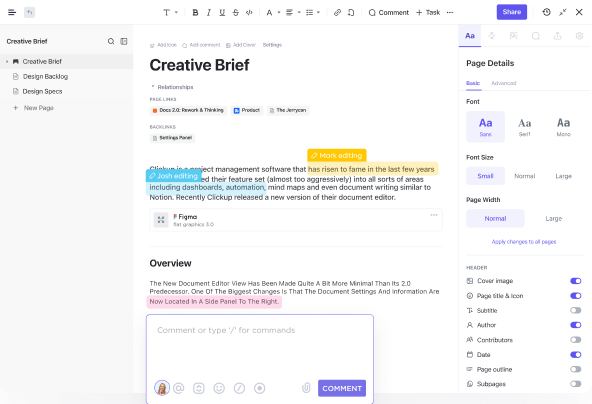Toggle the Date switch

coord(575,355)
